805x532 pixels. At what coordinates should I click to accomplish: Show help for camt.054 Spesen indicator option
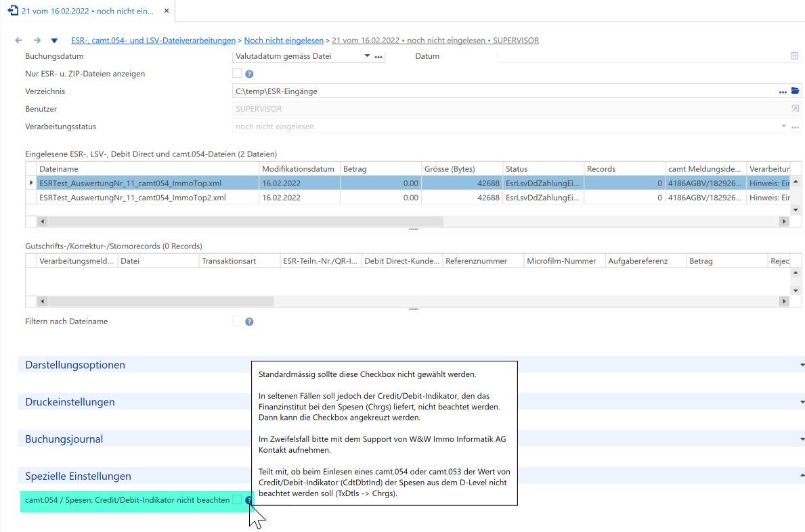click(x=248, y=500)
